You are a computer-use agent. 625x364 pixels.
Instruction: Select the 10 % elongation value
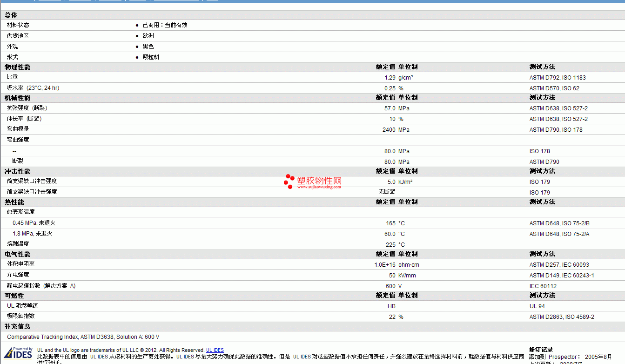coord(397,119)
